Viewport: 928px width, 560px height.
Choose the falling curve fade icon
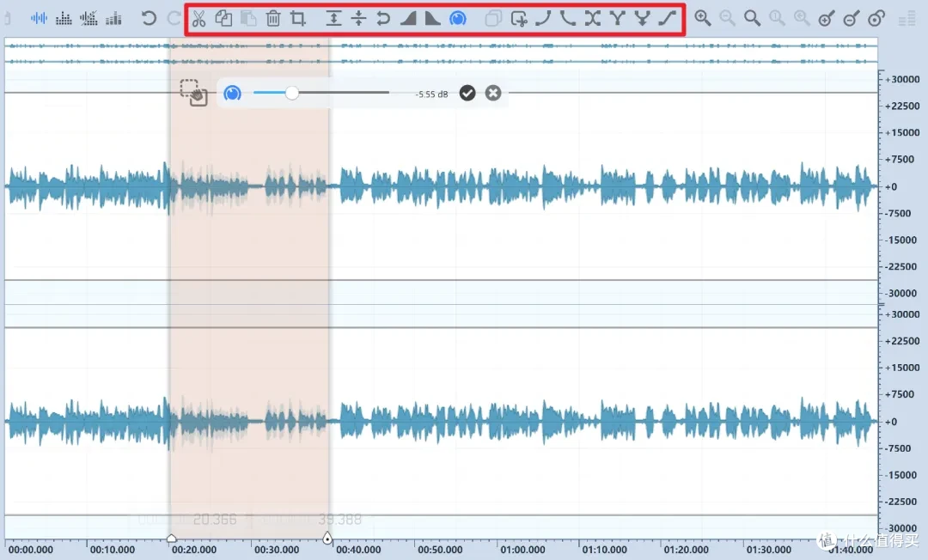point(568,19)
